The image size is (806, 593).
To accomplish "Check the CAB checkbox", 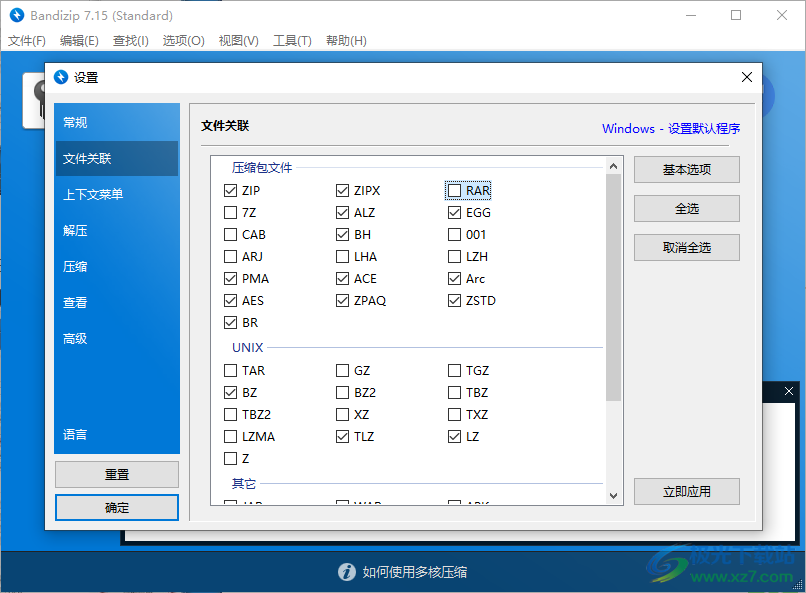I will tap(230, 235).
